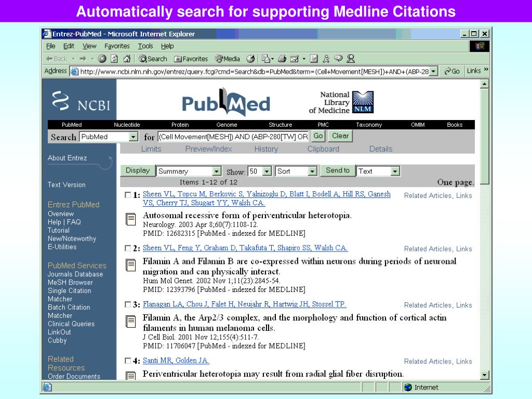Open the Edit menu
Viewport: 532px width, 399px height.
click(69, 46)
